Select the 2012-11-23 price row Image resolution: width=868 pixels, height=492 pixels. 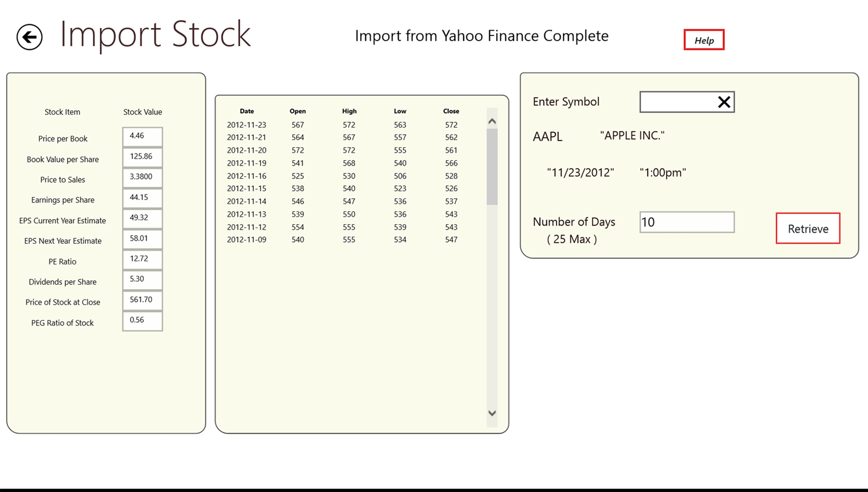[342, 125]
